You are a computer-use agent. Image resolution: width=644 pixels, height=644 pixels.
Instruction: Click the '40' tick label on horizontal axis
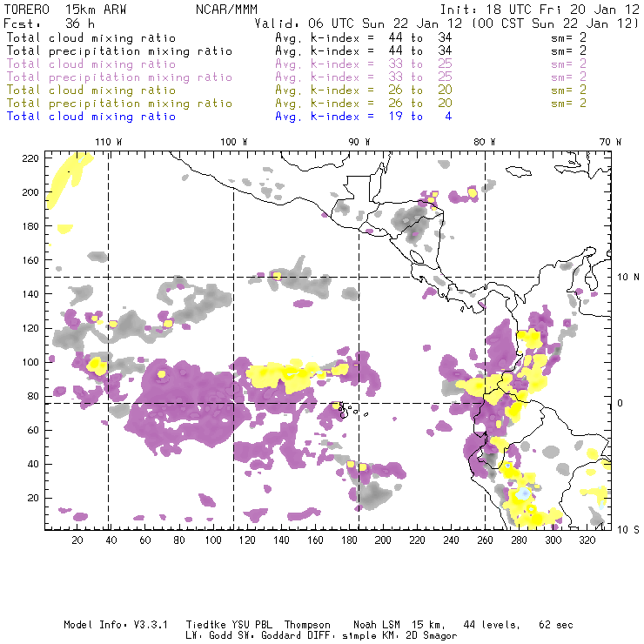point(111,540)
